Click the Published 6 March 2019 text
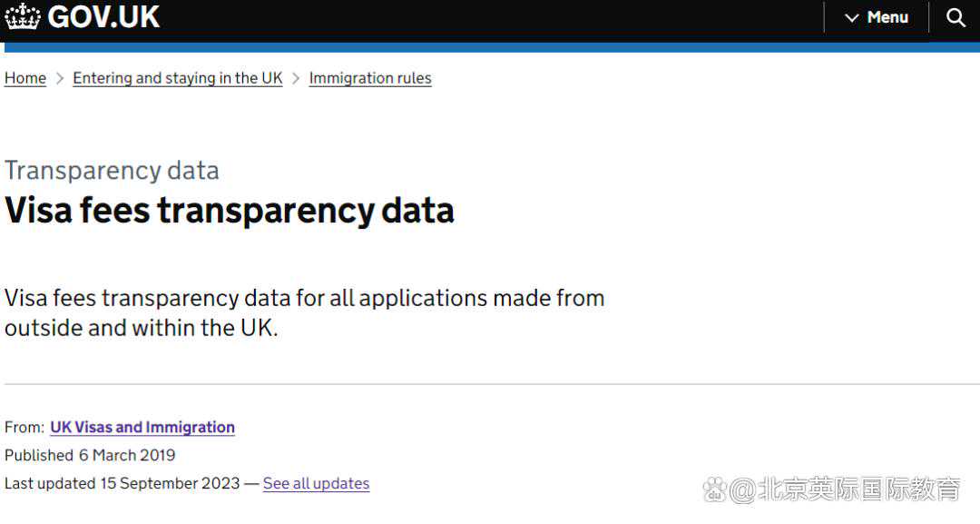Screen dimensions: 980x524 (90, 455)
